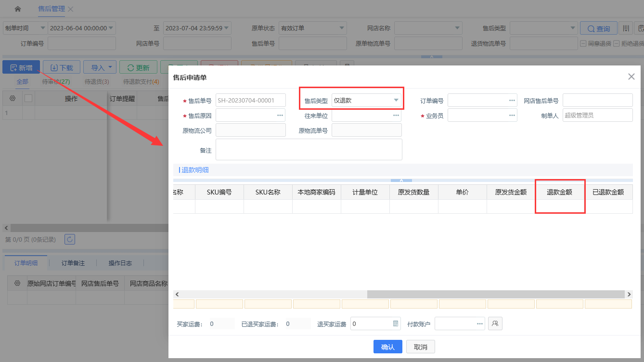Viewport: 644px width, 362px height.
Task: Toggle the 拒绝退货 checkbox
Action: (x=616, y=43)
